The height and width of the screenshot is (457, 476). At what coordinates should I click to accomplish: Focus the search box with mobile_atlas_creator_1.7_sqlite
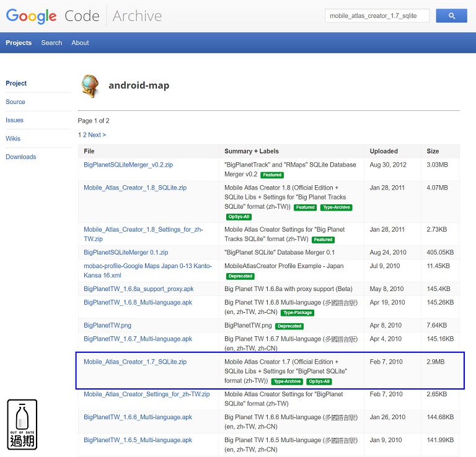coord(377,15)
